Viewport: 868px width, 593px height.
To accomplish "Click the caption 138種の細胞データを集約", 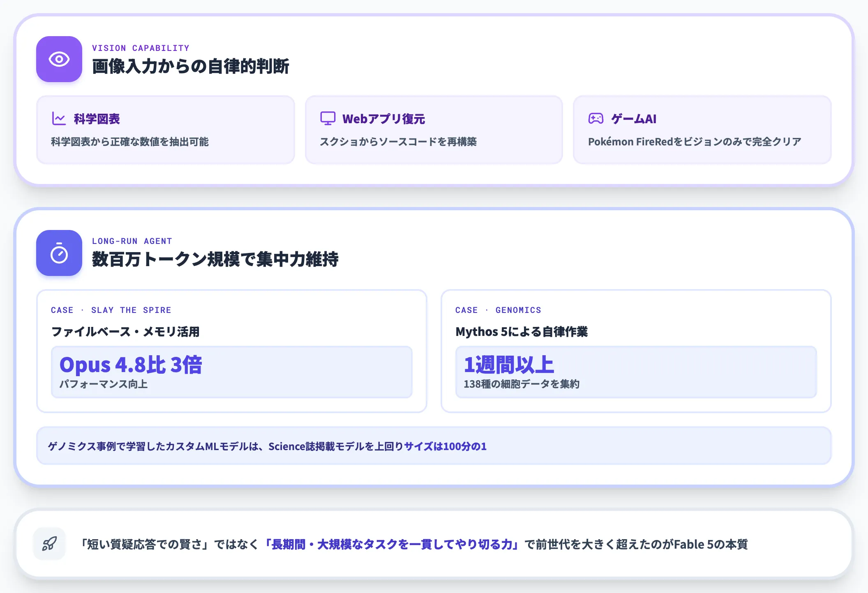I will pos(522,384).
